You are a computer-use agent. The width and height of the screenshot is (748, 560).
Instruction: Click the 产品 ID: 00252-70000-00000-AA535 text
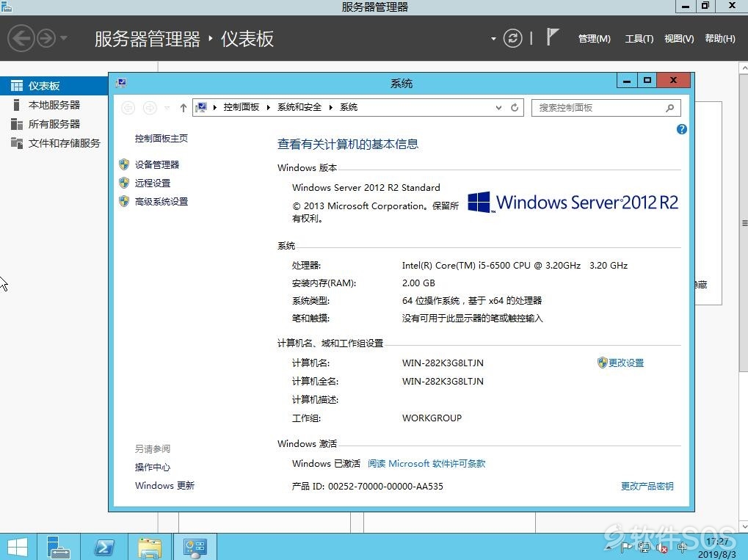367,486
